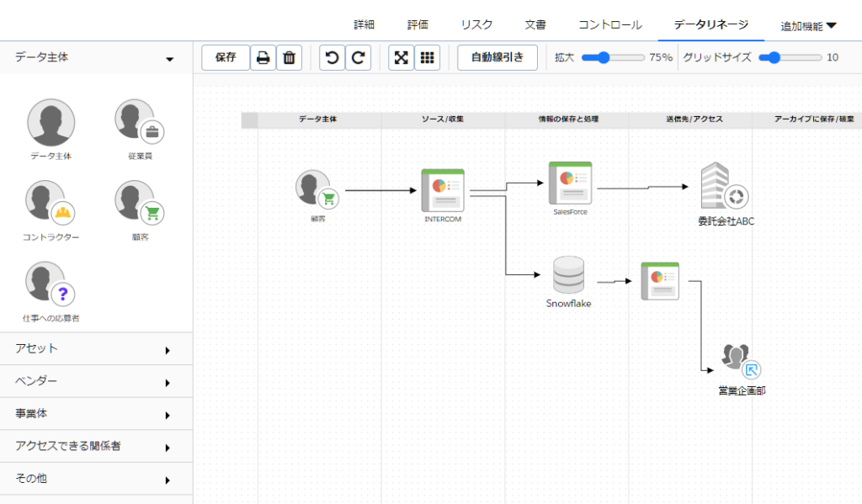Switch to the リスク tab
This screenshot has width=862, height=504.
click(x=476, y=25)
